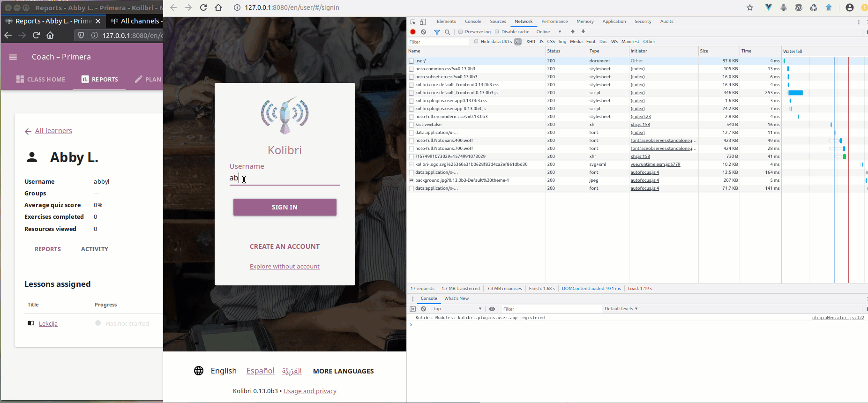The height and width of the screenshot is (403, 868).
Task: Open the What's New drawer tab
Action: (456, 299)
